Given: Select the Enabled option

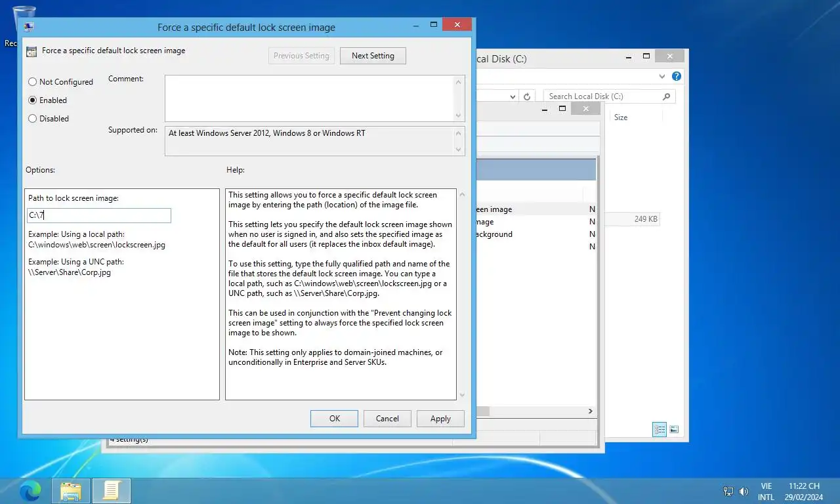Looking at the screenshot, I should [x=47, y=100].
